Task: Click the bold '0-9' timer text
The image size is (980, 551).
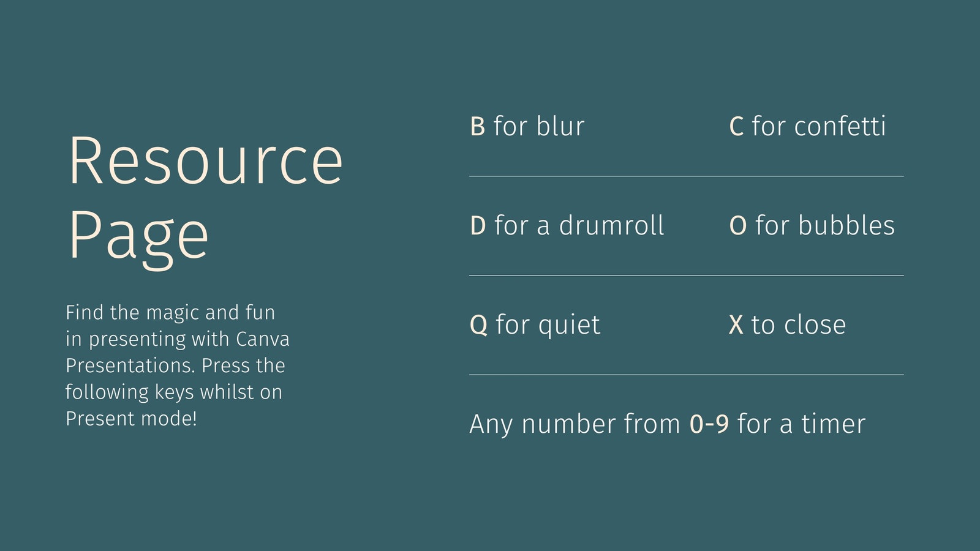Action: (x=709, y=424)
